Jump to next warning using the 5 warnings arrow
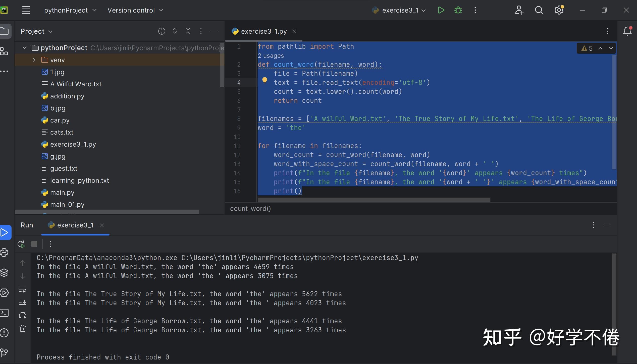 [x=611, y=48]
